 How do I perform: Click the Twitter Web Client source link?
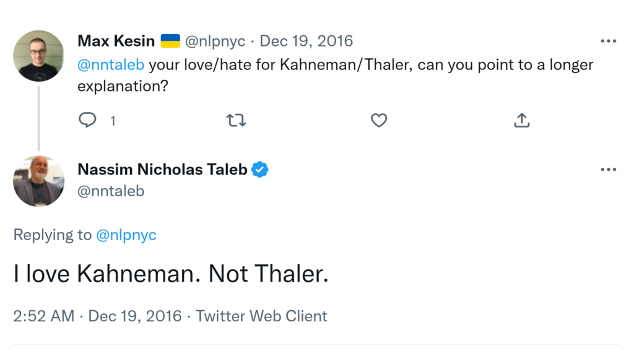click(261, 316)
